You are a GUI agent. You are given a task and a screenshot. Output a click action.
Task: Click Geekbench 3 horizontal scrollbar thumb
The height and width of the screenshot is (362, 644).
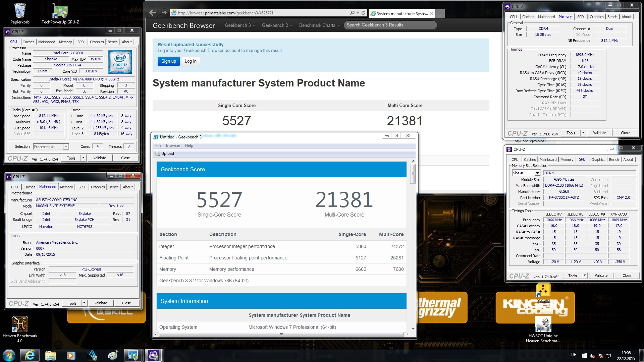point(281,334)
